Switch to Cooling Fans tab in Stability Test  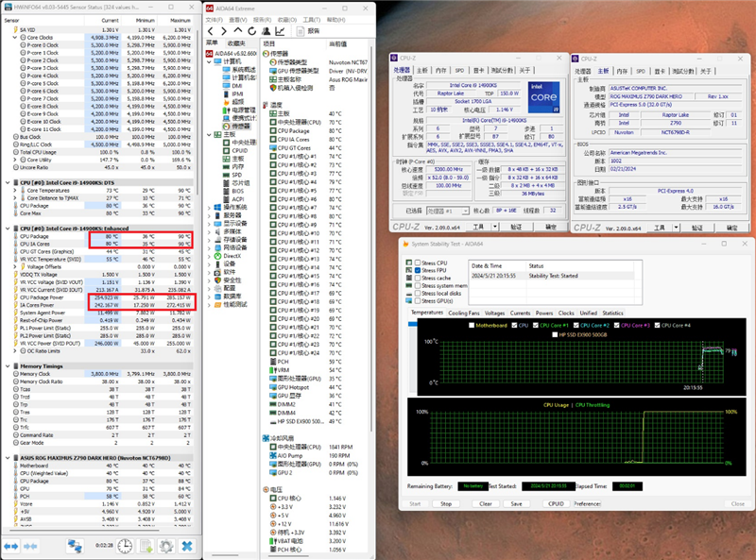[464, 313]
